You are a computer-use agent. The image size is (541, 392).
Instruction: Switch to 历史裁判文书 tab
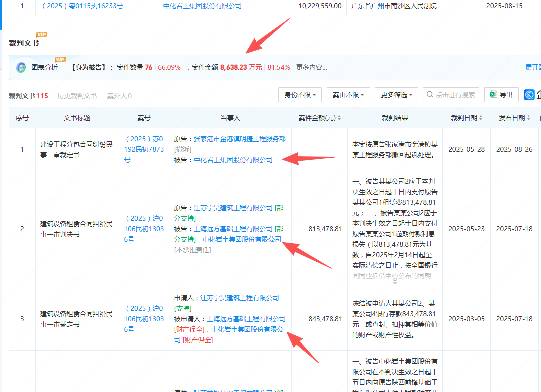[x=77, y=96]
